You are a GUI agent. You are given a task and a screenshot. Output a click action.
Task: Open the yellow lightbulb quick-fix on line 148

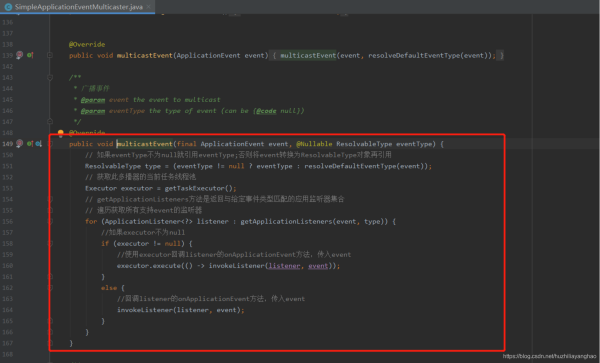[60, 133]
